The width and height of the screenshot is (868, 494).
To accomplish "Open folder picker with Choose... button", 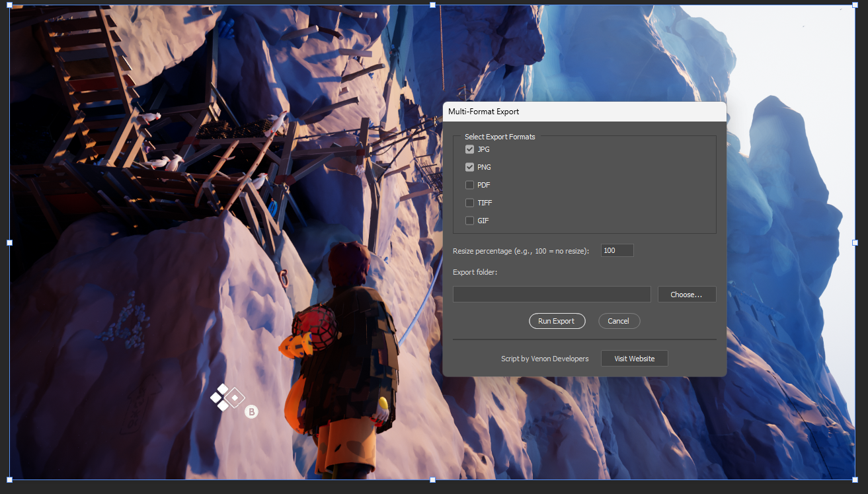I will [x=686, y=295].
